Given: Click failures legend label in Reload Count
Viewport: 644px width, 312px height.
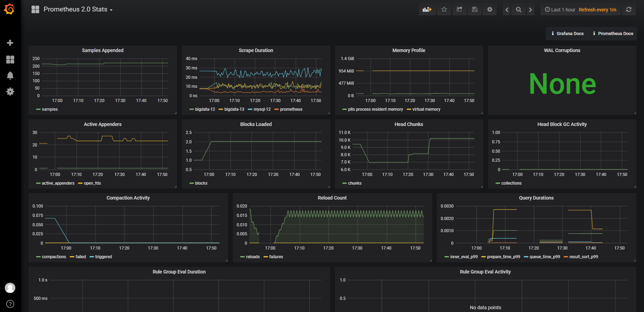Looking at the screenshot, I should coord(276,257).
